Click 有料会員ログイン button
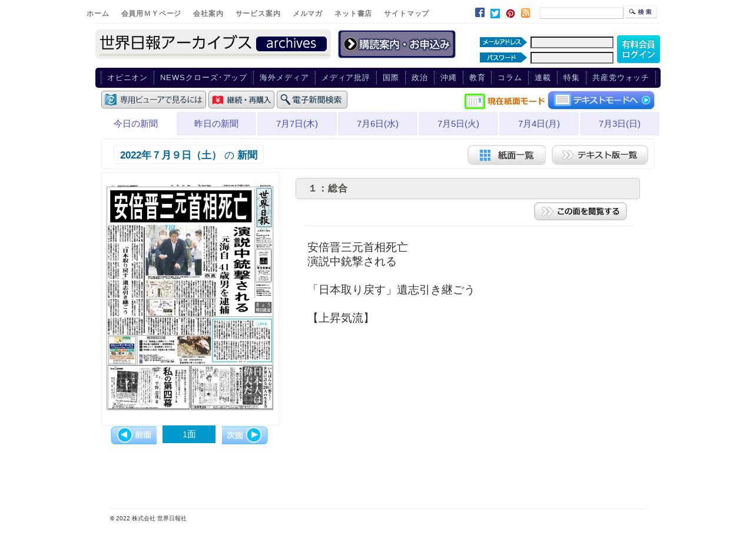Screen dimensions: 756x538 (x=638, y=49)
